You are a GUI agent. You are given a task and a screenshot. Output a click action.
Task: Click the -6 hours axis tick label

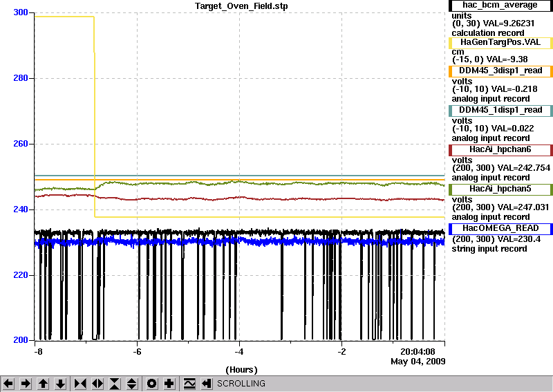(137, 352)
